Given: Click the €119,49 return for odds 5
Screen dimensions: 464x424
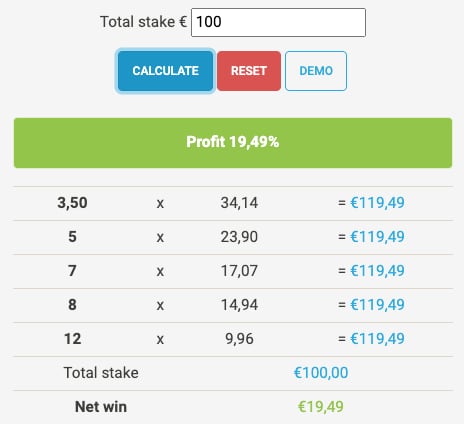Looking at the screenshot, I should [x=377, y=237].
